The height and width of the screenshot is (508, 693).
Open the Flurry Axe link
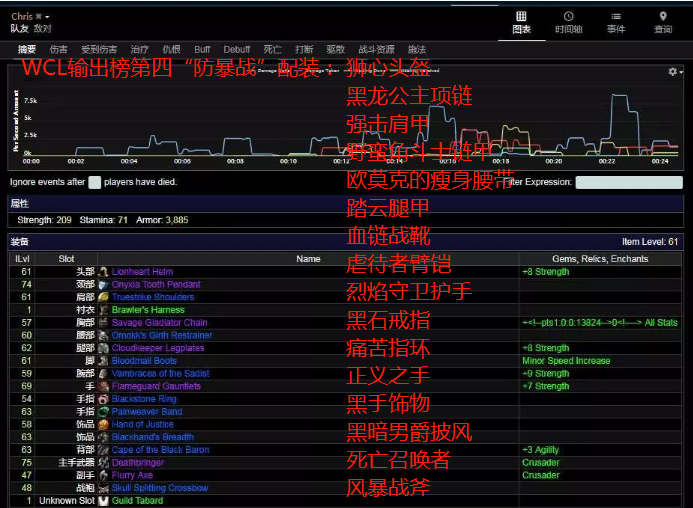coord(132,476)
